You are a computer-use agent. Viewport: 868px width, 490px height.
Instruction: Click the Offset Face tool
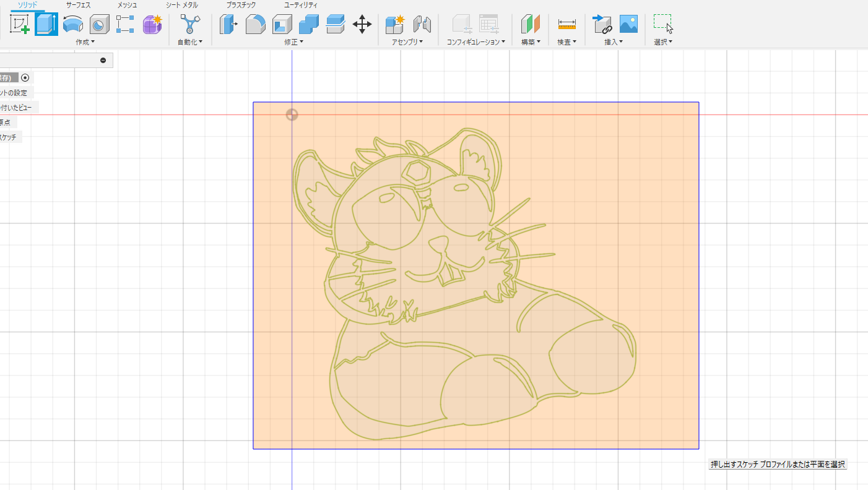335,25
